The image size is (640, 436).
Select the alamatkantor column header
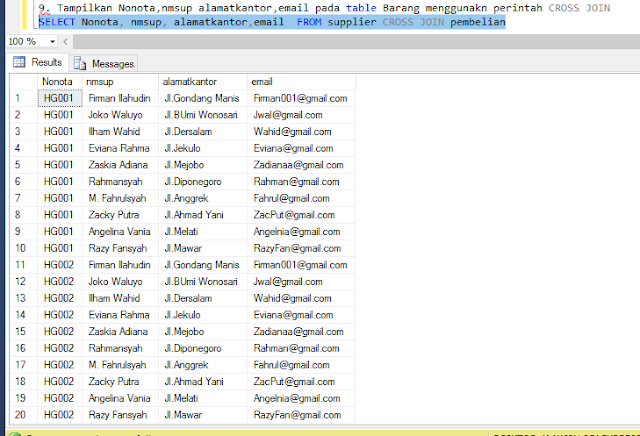coord(202,82)
